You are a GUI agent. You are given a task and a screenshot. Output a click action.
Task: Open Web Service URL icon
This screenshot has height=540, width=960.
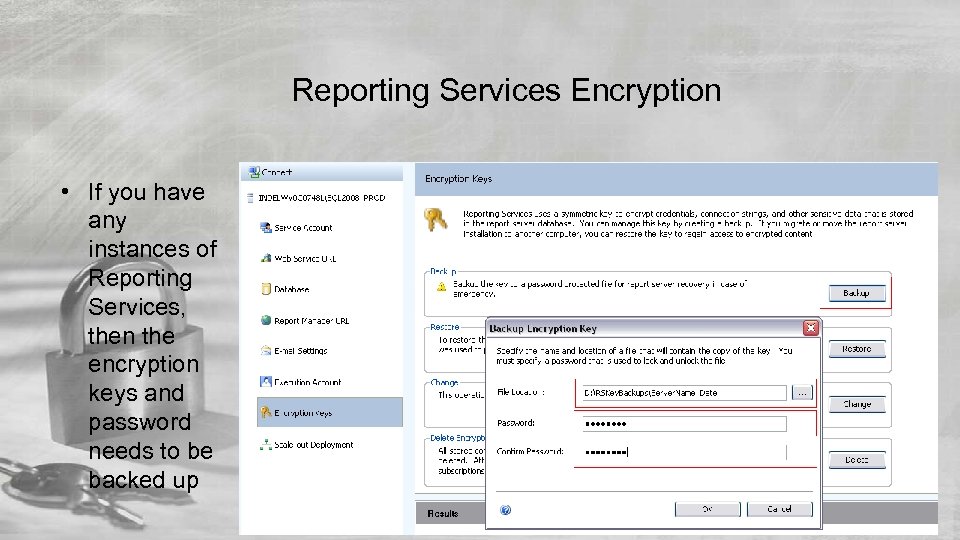click(266, 258)
